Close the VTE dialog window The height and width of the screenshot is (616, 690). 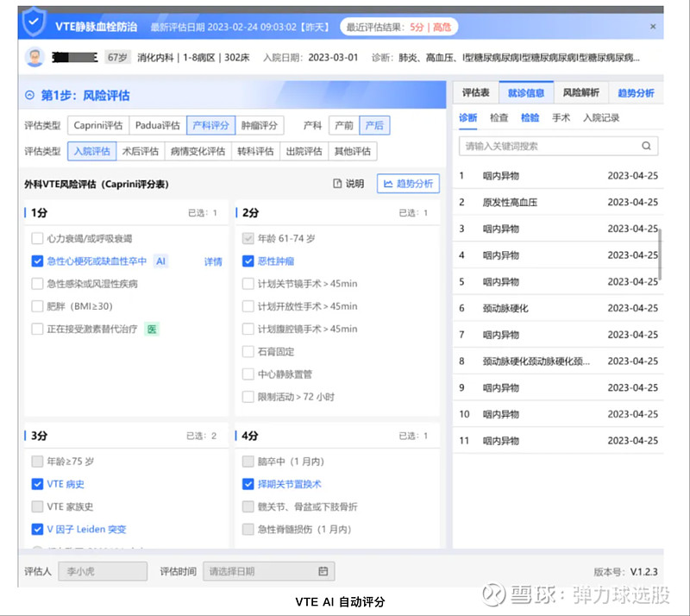tap(653, 27)
